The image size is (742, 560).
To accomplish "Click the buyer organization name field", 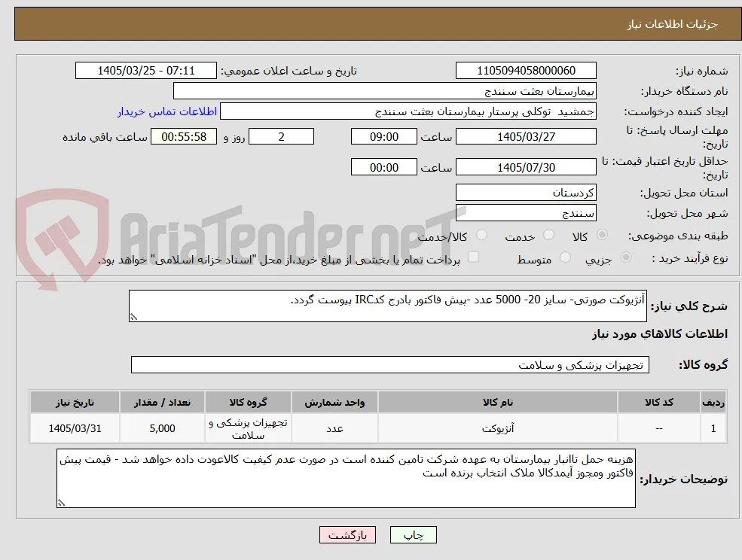I will (x=385, y=91).
